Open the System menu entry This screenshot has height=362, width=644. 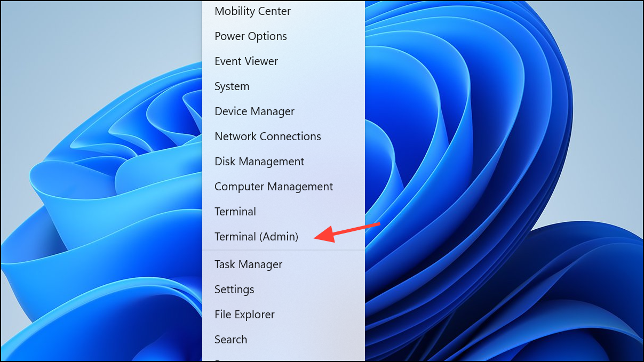(283, 86)
